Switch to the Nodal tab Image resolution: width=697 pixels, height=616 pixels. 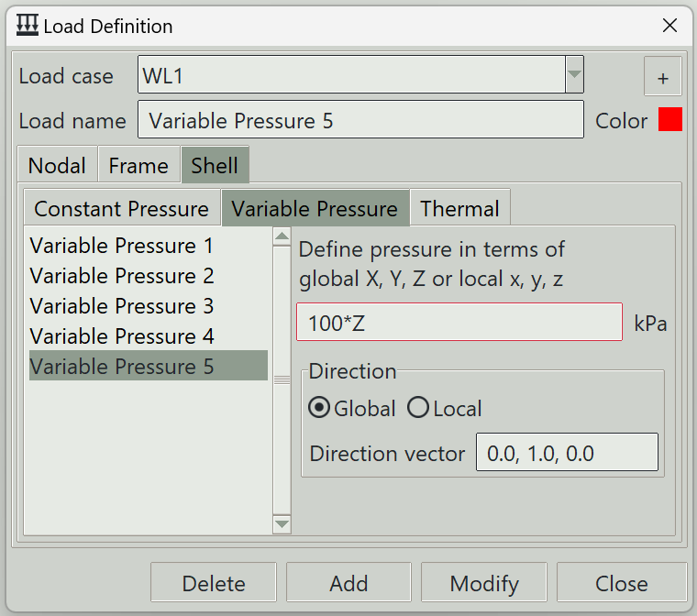57,165
